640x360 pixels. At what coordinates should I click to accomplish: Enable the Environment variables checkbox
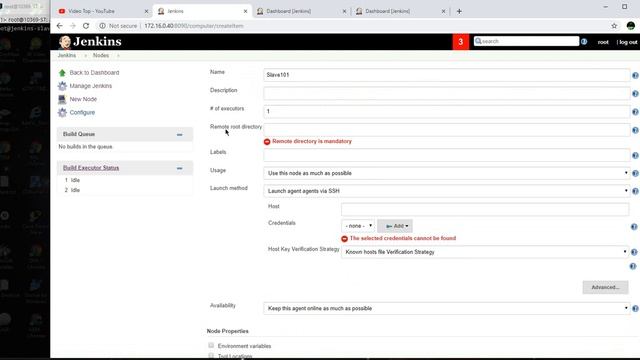211,346
